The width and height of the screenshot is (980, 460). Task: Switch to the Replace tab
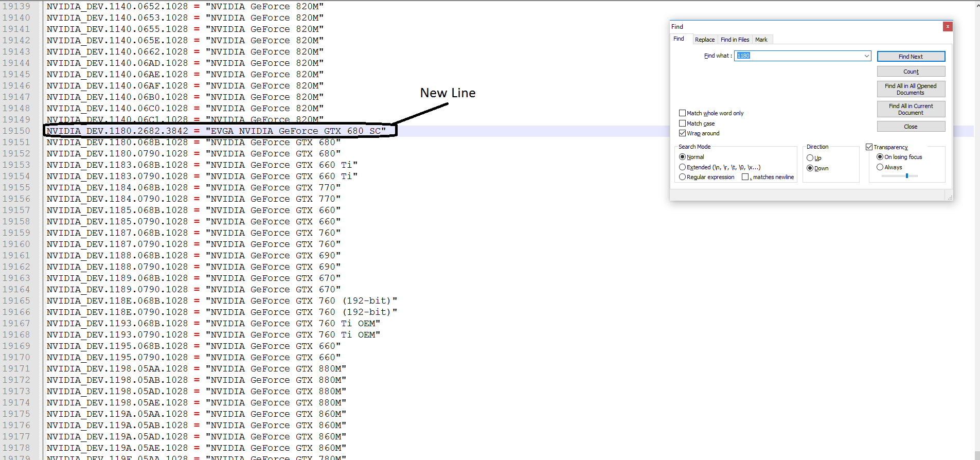click(705, 40)
